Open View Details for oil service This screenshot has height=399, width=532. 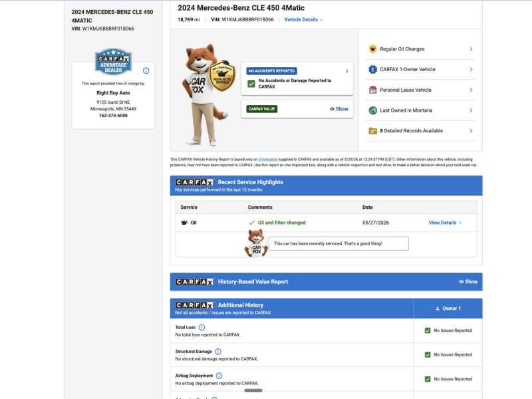[x=445, y=223]
